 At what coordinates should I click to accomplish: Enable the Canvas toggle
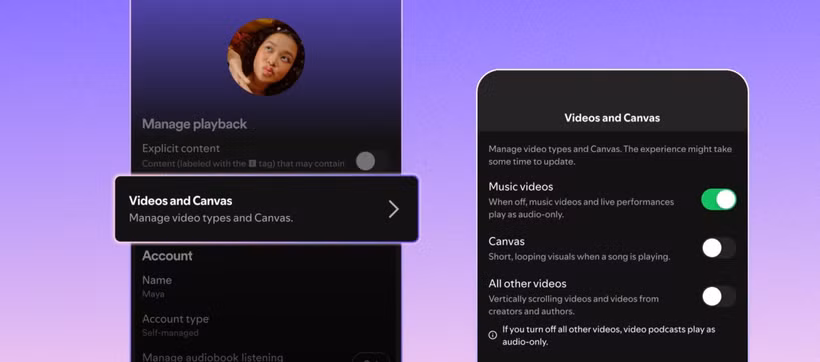coord(719,248)
